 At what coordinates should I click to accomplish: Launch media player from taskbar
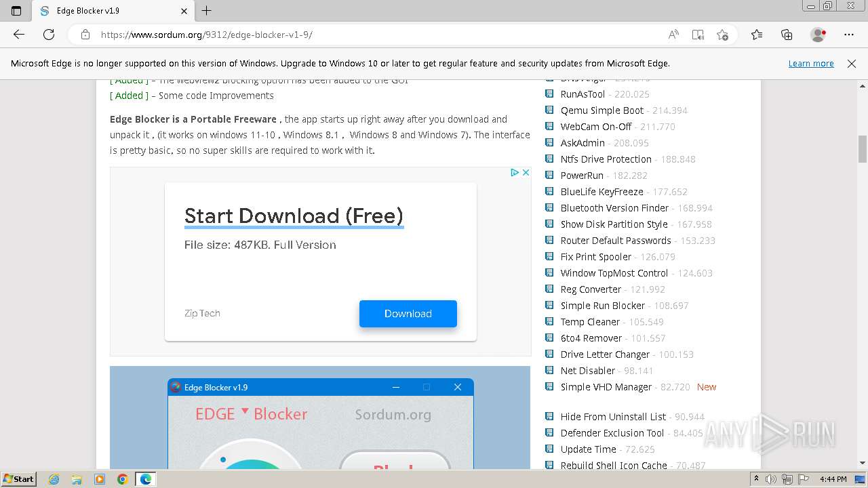[100, 479]
